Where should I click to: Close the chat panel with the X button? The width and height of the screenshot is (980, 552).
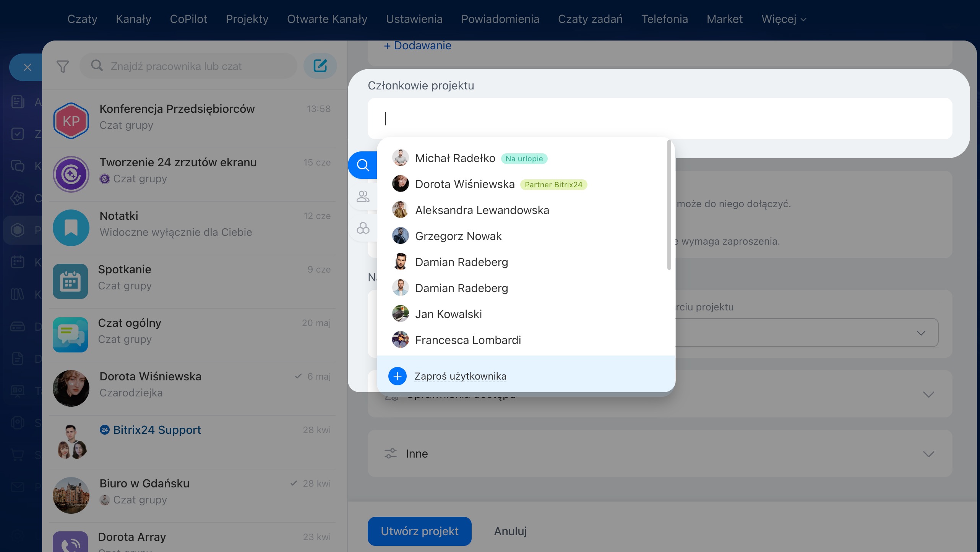[x=27, y=67]
